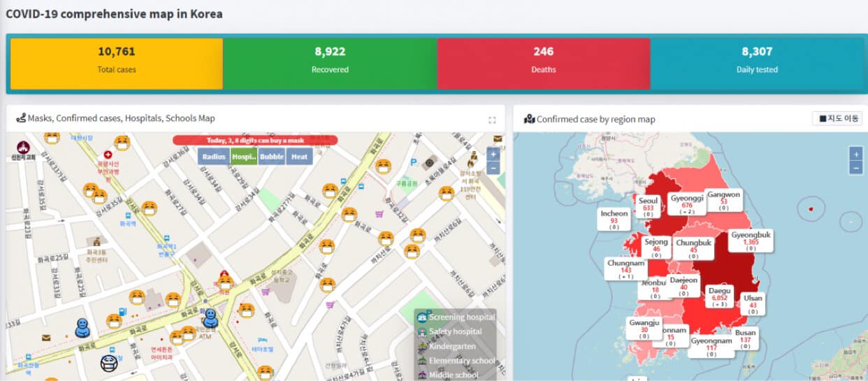Switch map to Heat mode
The width and height of the screenshot is (868, 381).
coord(299,157)
